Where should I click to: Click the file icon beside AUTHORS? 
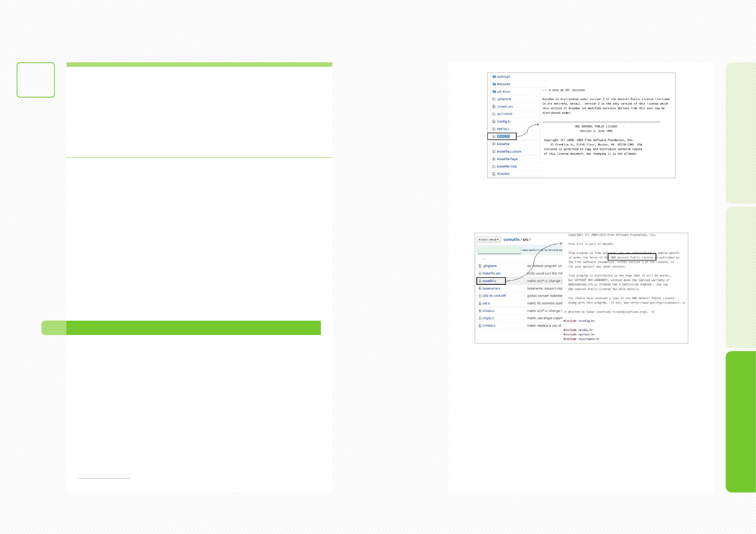(x=494, y=114)
